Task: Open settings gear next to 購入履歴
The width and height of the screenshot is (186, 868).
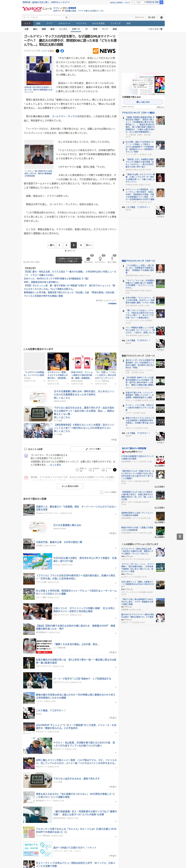Action: pos(161,17)
